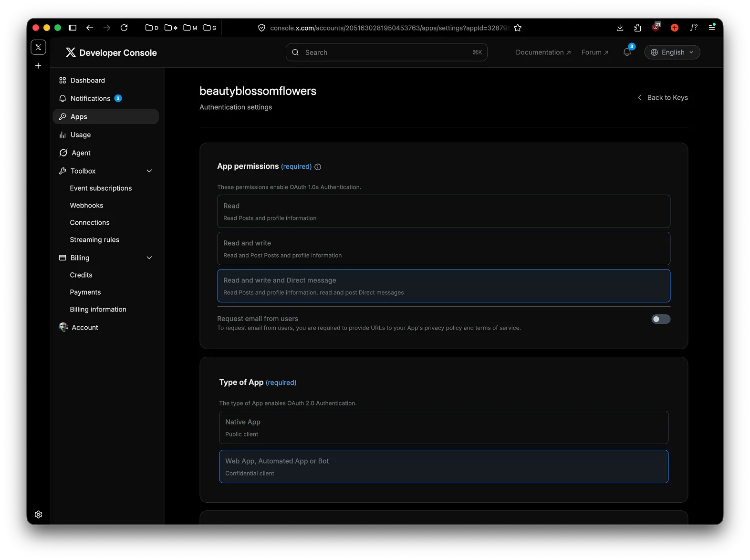750x560 pixels.
Task: Open Streaming rules page
Action: click(94, 239)
